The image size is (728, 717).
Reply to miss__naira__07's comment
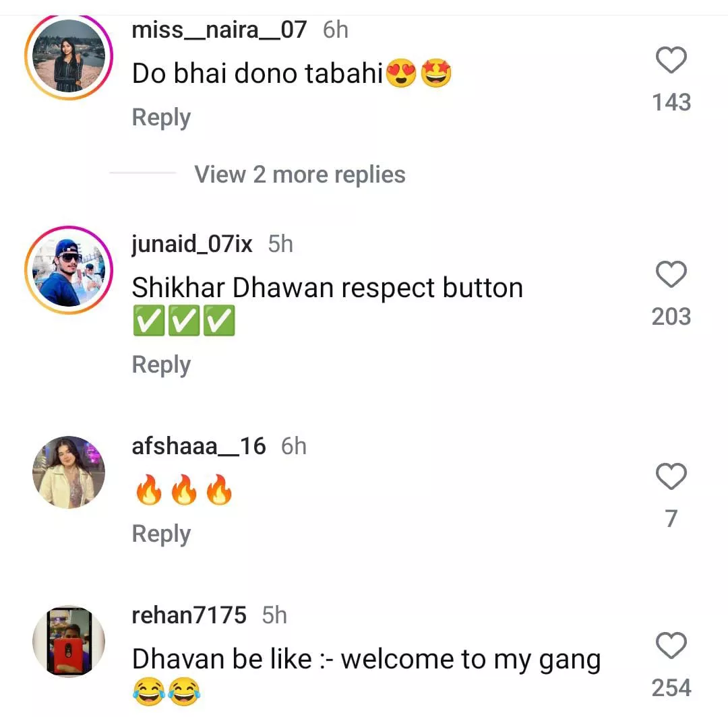click(161, 117)
